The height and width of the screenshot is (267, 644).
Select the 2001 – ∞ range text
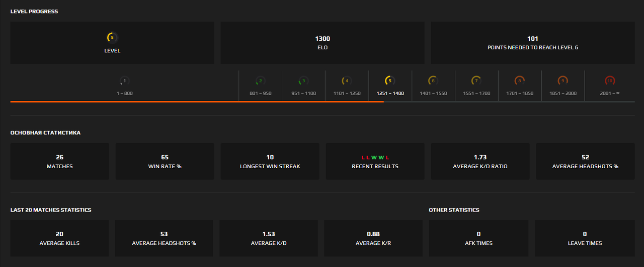coord(610,93)
